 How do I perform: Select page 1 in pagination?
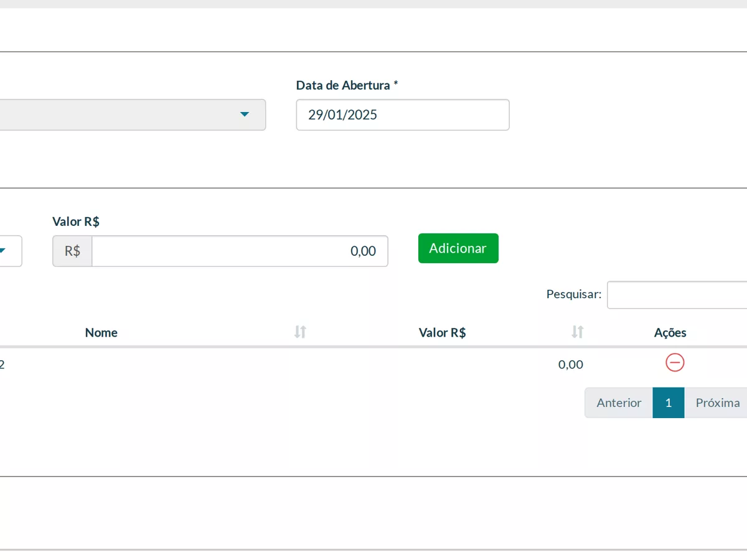click(669, 403)
